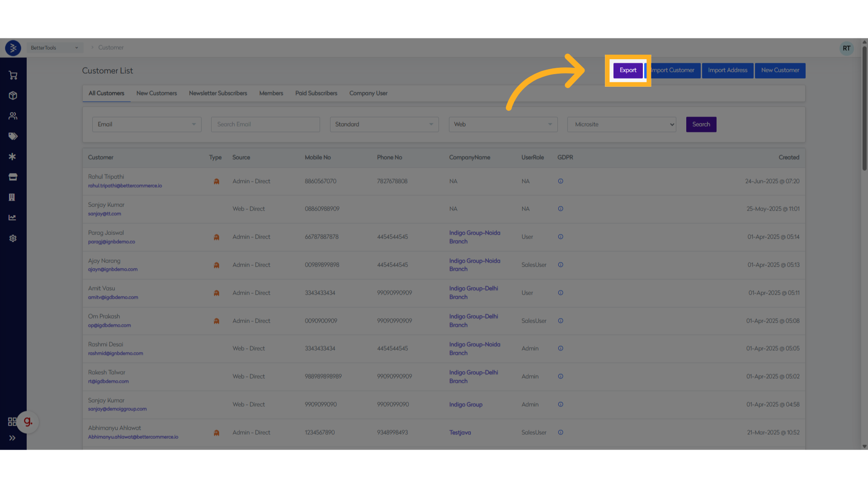Open the BetterTools store dropdown

click(x=54, y=48)
